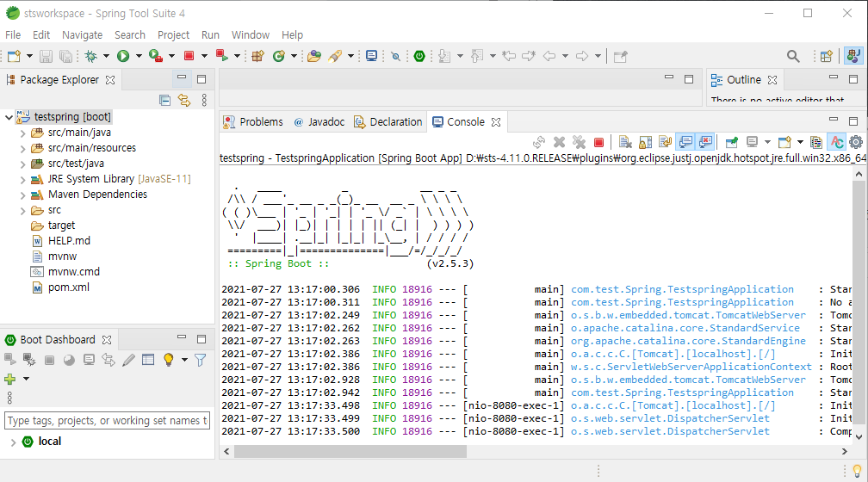868x482 pixels.
Task: Expand JRE System Library node
Action: click(22, 179)
